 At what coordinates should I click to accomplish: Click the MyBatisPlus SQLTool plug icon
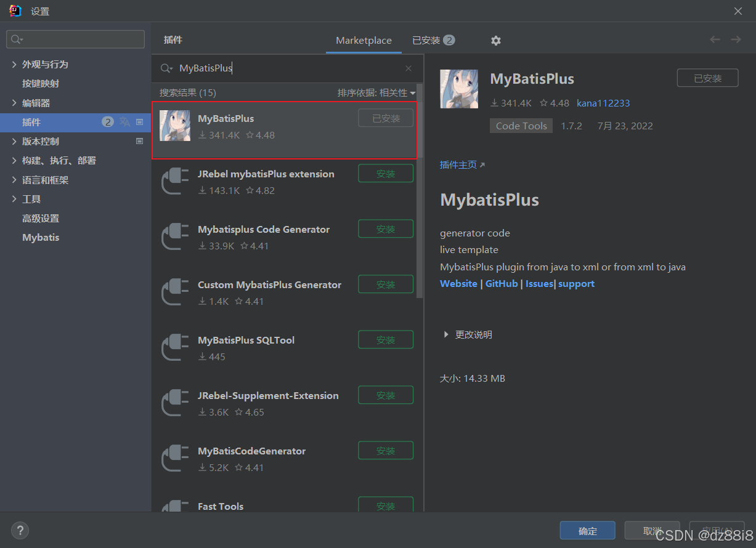175,348
